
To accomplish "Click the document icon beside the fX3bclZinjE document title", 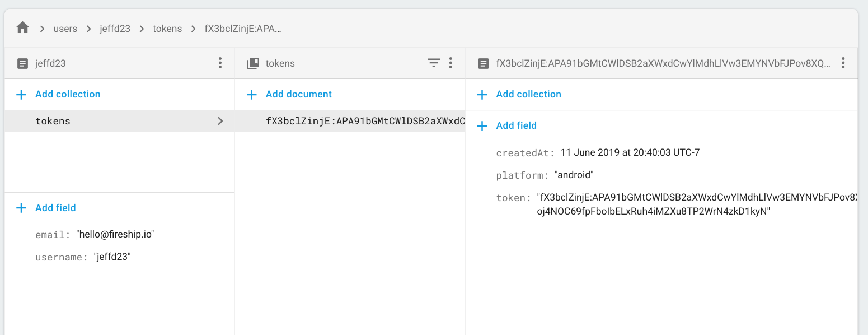I will [482, 63].
